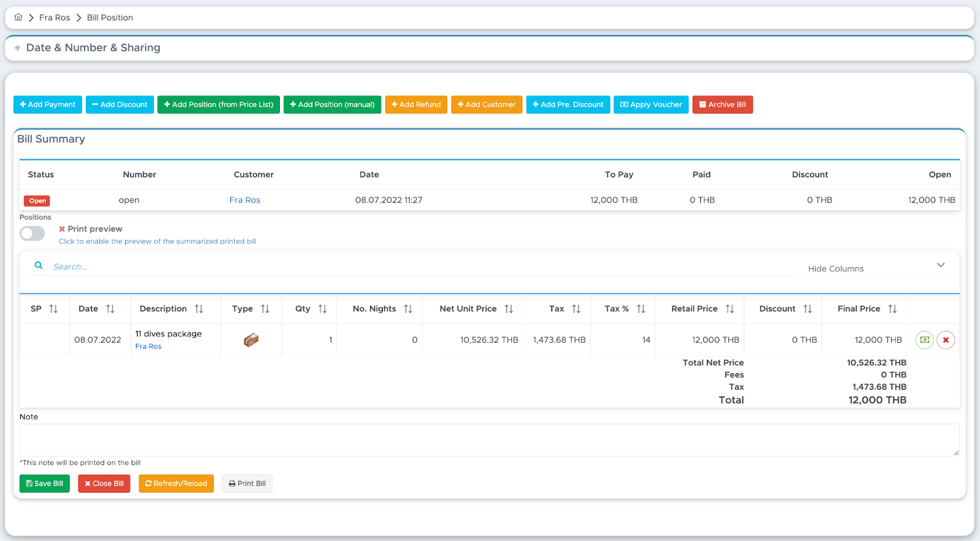Sort by Discount column arrows
This screenshot has width=980, height=541.
tap(808, 309)
